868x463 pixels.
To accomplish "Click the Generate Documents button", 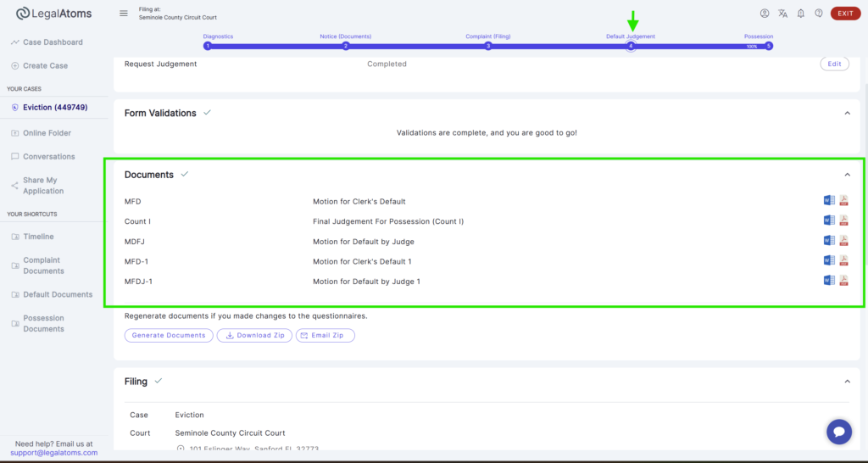I will (169, 335).
